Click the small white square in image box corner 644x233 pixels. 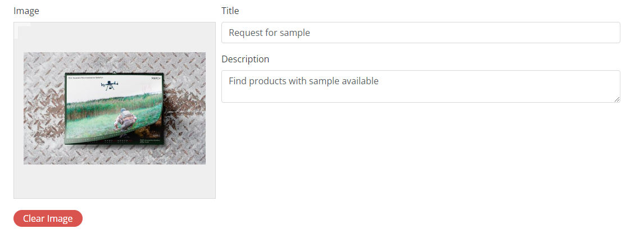[24, 31]
